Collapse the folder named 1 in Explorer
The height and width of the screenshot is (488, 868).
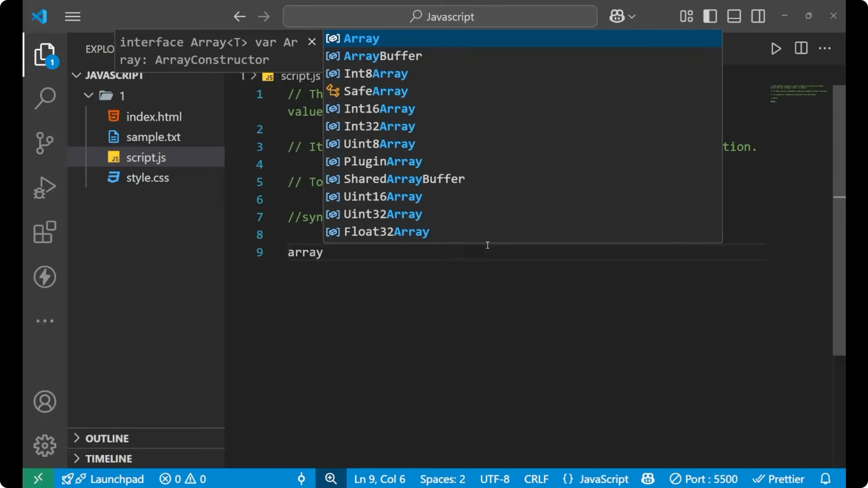[88, 95]
